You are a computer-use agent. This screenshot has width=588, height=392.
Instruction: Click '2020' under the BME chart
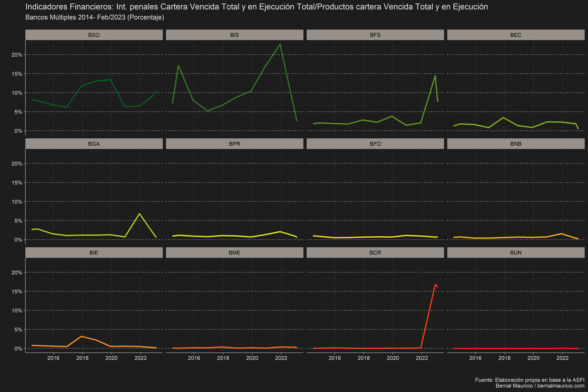[x=252, y=358]
